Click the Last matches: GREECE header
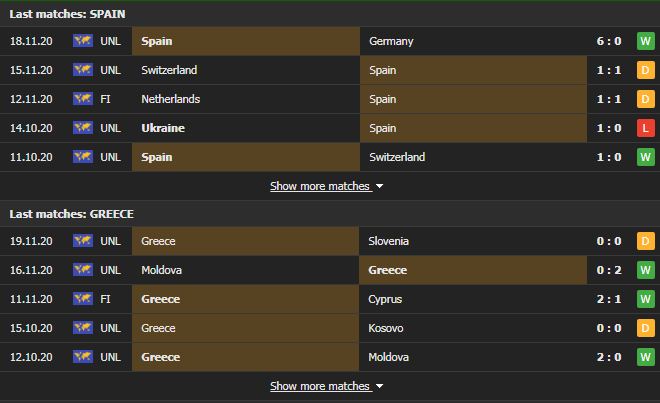 tap(72, 214)
